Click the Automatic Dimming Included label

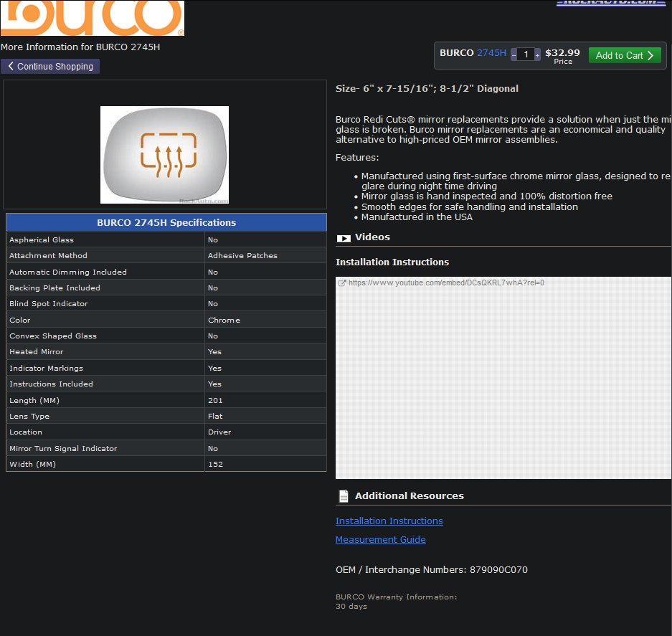point(68,272)
